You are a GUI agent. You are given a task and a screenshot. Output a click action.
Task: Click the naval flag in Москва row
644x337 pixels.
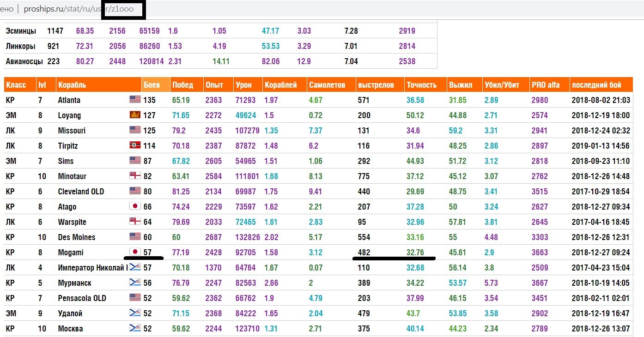(135, 328)
